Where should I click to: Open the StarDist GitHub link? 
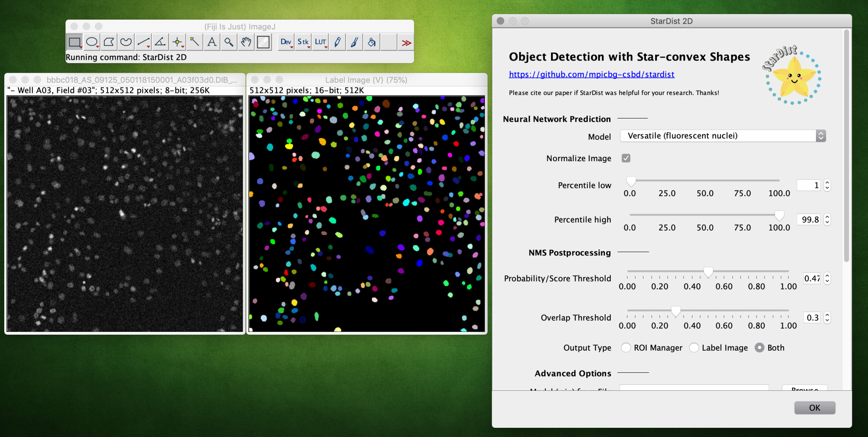pos(591,74)
